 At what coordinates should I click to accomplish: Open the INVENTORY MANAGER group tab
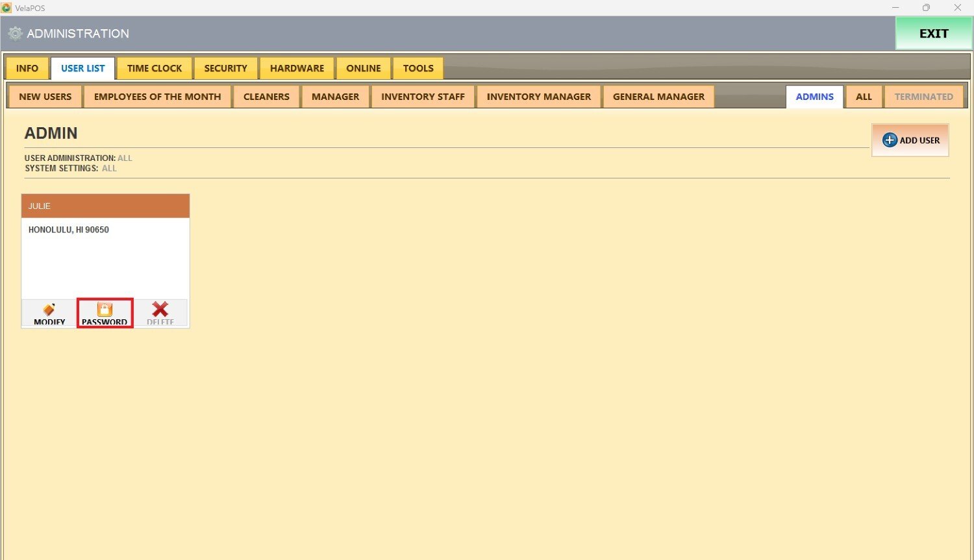(x=539, y=97)
